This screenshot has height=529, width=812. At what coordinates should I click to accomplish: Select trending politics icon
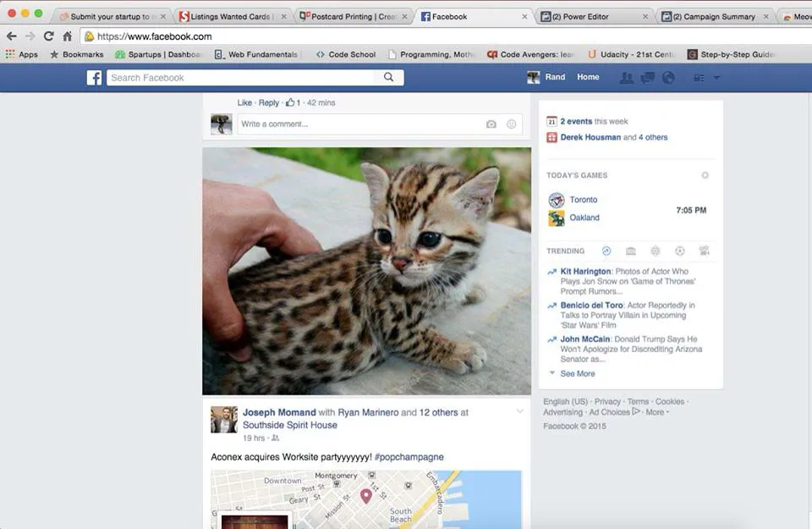point(631,251)
